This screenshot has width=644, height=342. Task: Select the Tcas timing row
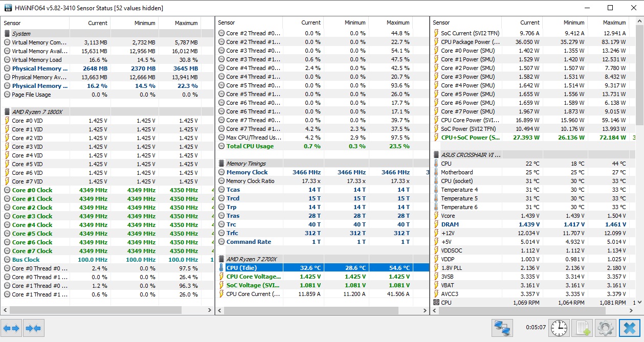tap(322, 190)
